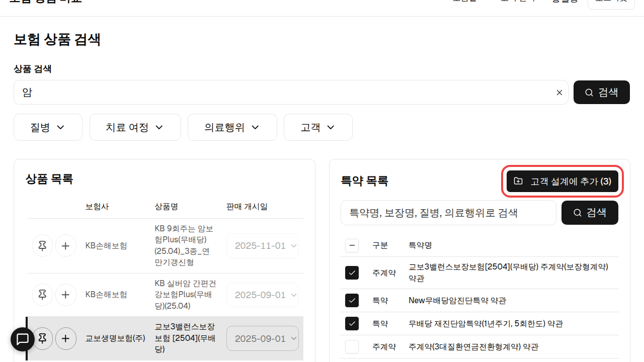Click 주계약(3대질환연금전환형계약) 약관 rider name
The image size is (644, 362).
473,347
